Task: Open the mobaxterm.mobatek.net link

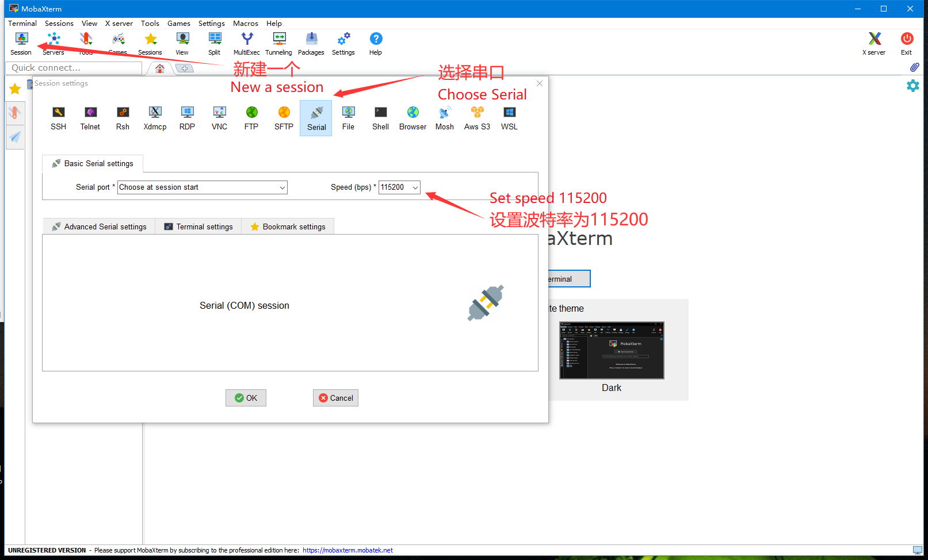Action: point(347,550)
